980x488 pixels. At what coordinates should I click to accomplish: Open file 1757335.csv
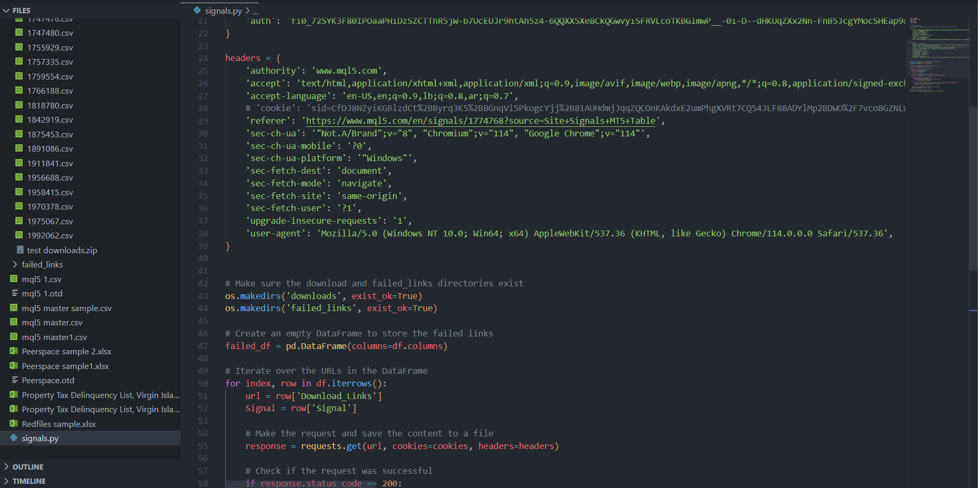pos(50,62)
